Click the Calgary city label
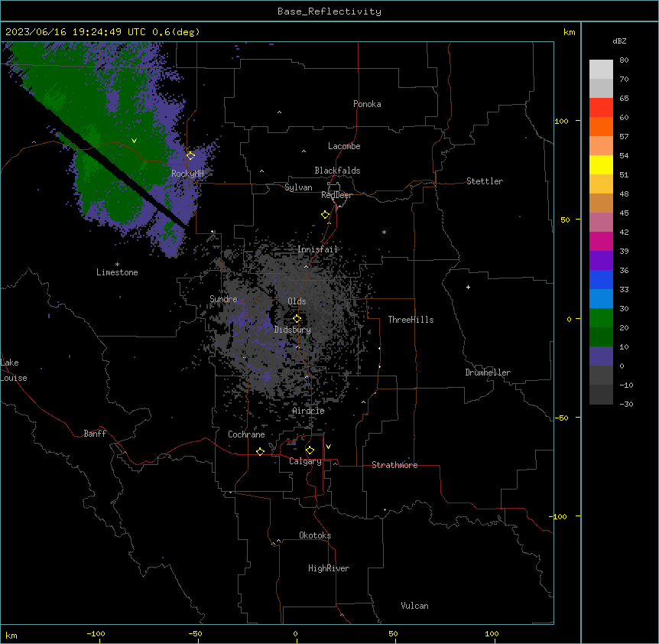The width and height of the screenshot is (659, 644). 305,461
